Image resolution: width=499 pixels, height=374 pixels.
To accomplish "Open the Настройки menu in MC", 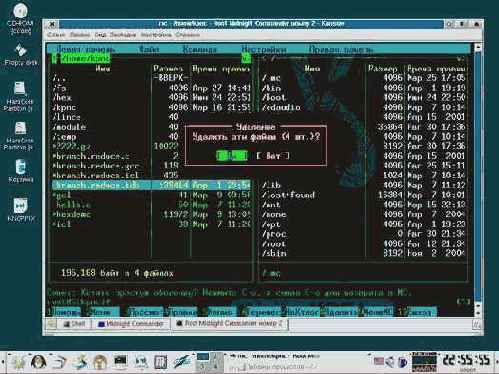I will click(x=263, y=49).
